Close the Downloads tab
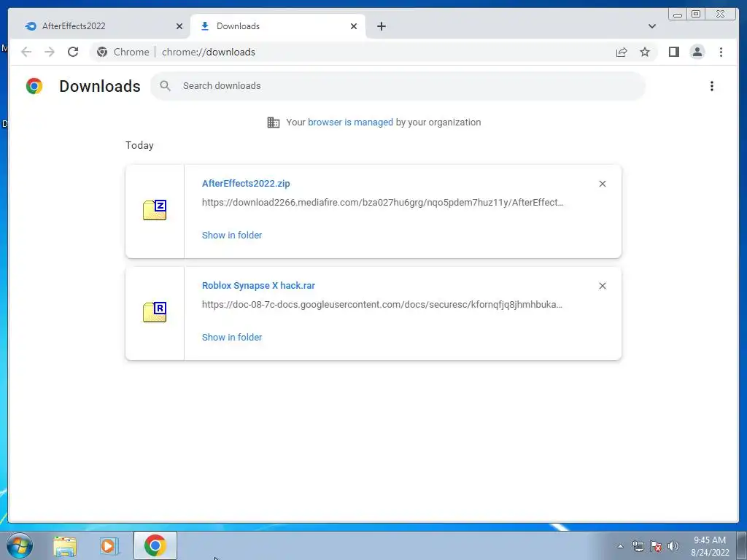 354,26
